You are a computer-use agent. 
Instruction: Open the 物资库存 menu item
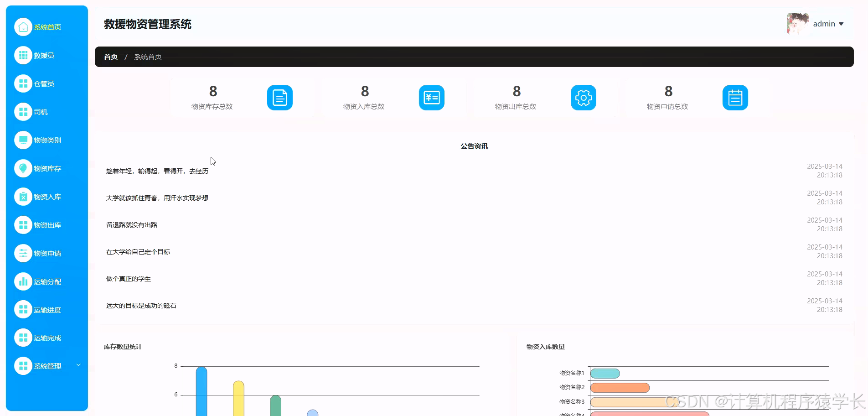47,168
